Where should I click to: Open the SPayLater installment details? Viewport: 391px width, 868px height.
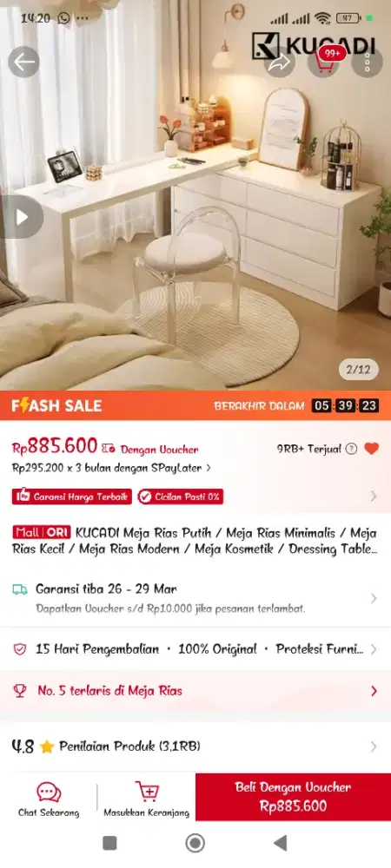point(111,468)
